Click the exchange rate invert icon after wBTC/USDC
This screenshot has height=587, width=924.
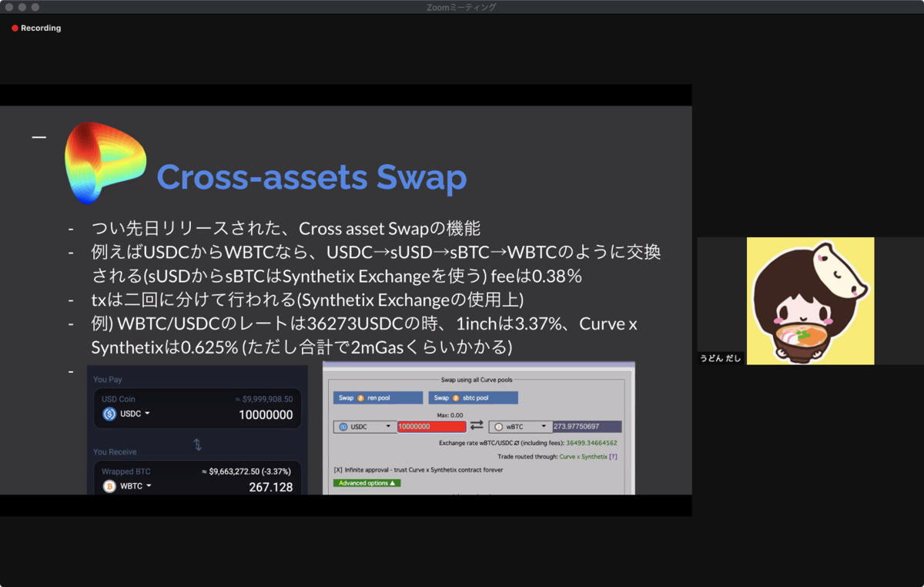click(517, 444)
